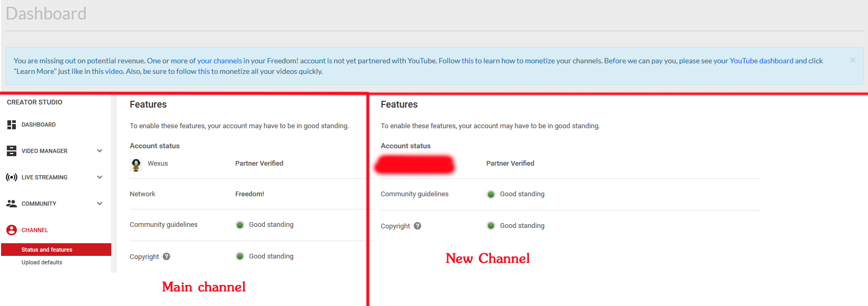This screenshot has height=306, width=868.
Task: Click green Copyright status indicator for New Channel
Action: (x=491, y=226)
